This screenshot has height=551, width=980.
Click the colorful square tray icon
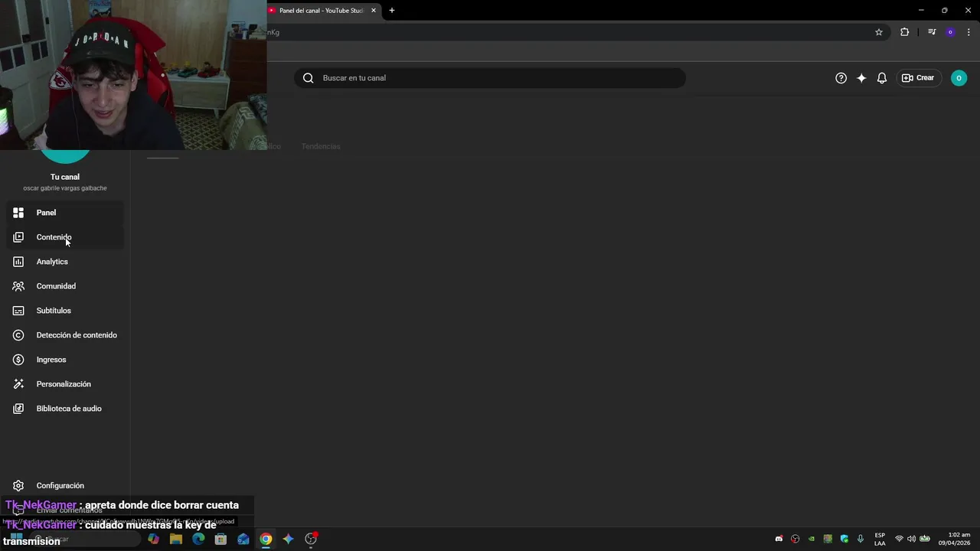click(828, 539)
